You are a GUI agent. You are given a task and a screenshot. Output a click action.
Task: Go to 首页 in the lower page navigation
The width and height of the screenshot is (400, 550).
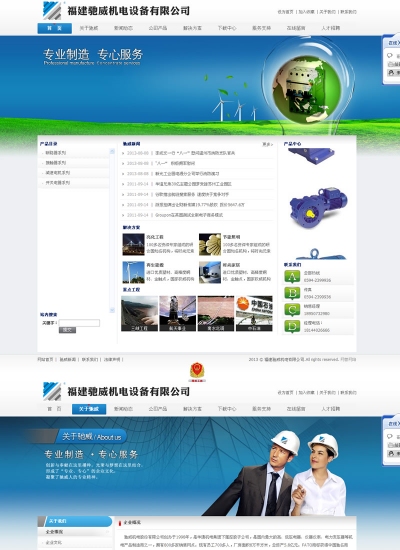point(54,409)
